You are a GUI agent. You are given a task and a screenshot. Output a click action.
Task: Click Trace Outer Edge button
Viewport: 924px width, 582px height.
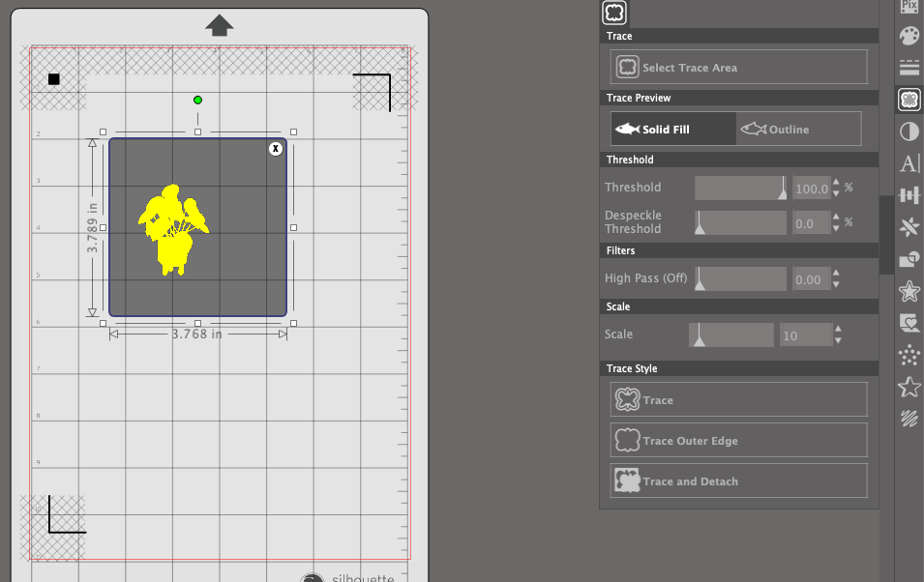pos(739,441)
